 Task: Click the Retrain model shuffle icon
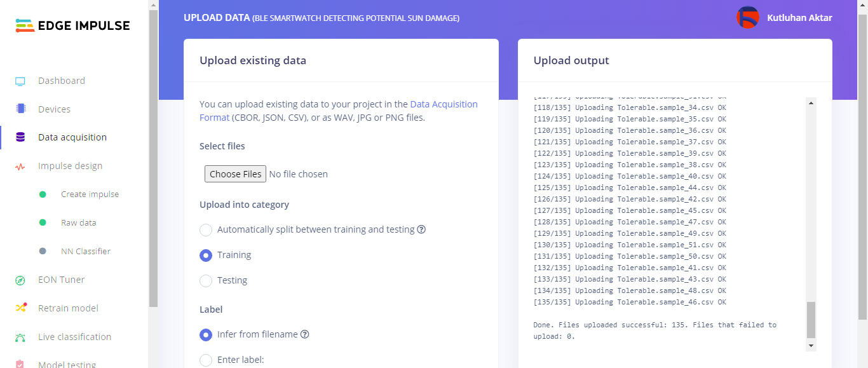(20, 308)
